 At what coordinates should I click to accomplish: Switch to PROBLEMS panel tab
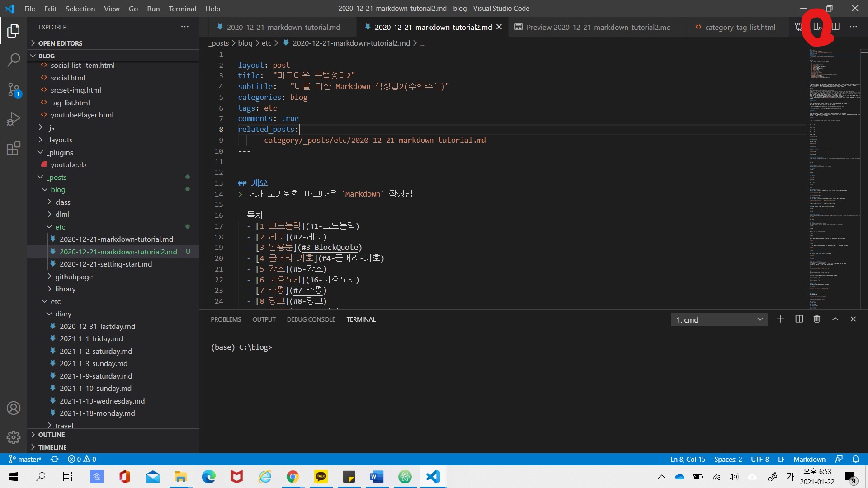[x=226, y=319]
